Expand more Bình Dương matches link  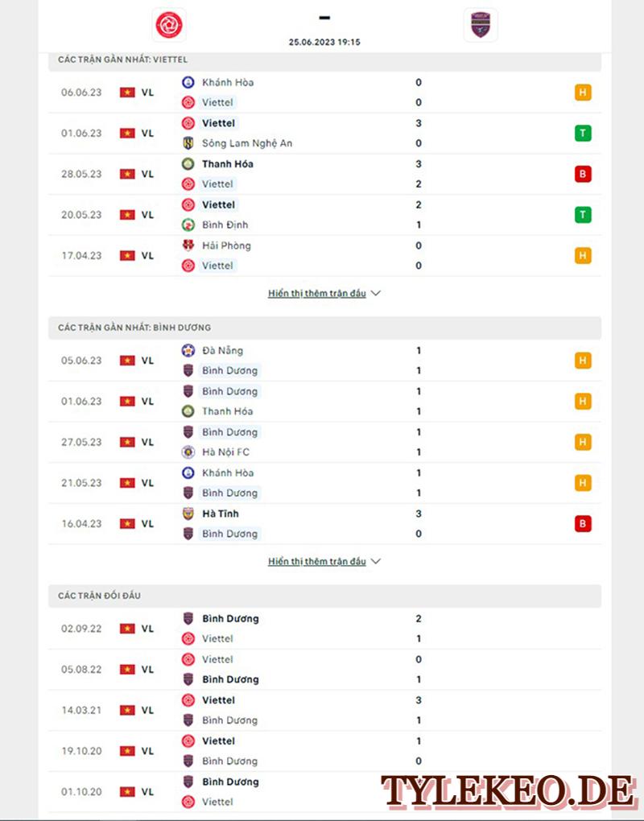click(x=316, y=561)
